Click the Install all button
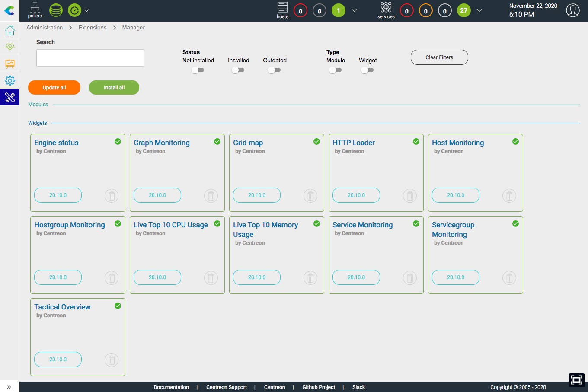Screen dimensions: 588x392 [114, 87]
